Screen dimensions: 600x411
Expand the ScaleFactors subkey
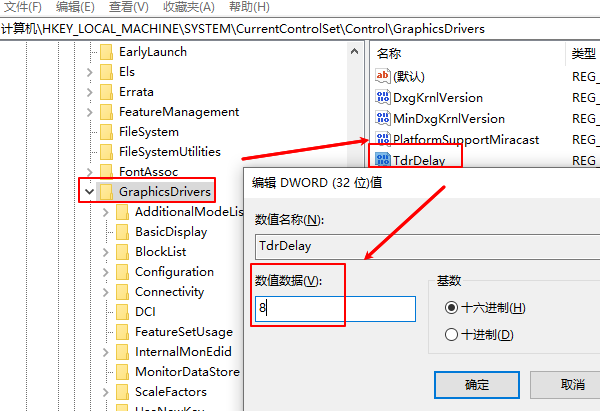106,392
